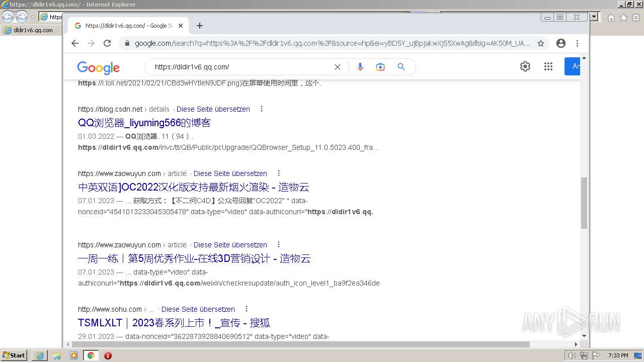Open the file explorer taskbar icon
Viewport: 644px width, 362px height.
tap(57, 355)
